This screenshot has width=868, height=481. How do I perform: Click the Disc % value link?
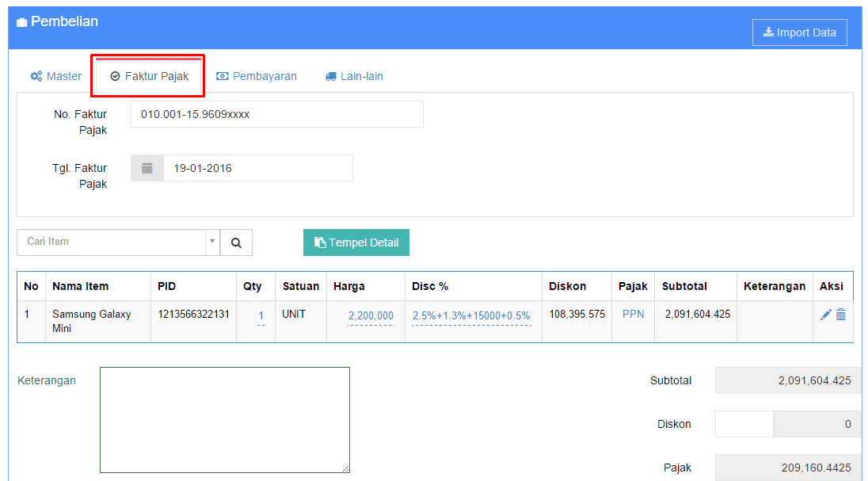click(x=471, y=315)
